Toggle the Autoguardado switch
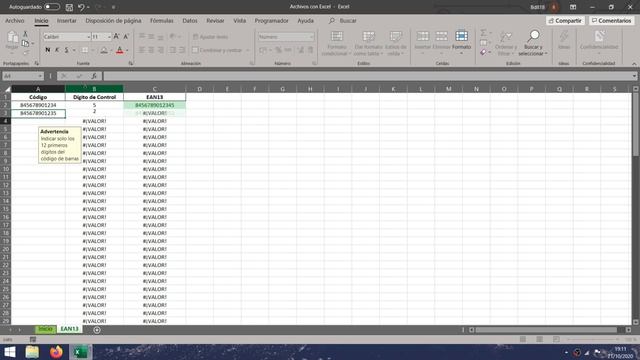 click(x=52, y=7)
